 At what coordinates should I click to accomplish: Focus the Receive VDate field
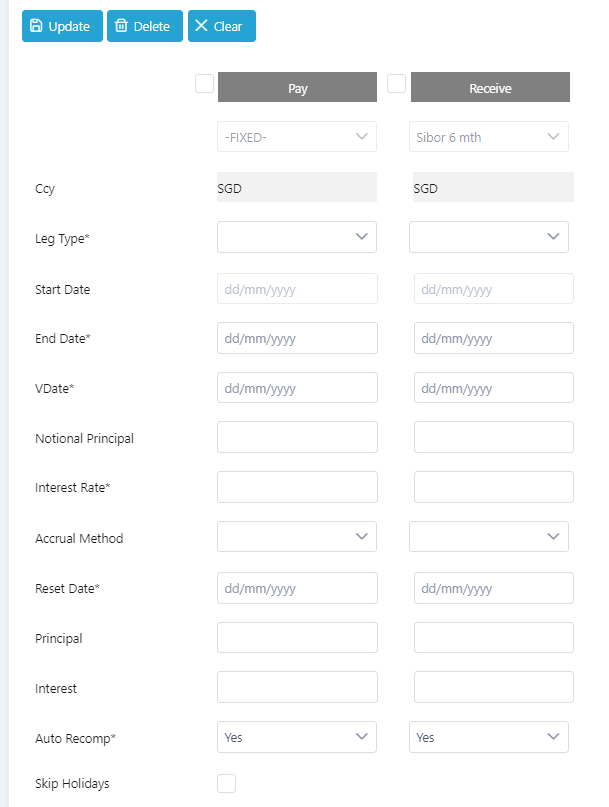[494, 388]
